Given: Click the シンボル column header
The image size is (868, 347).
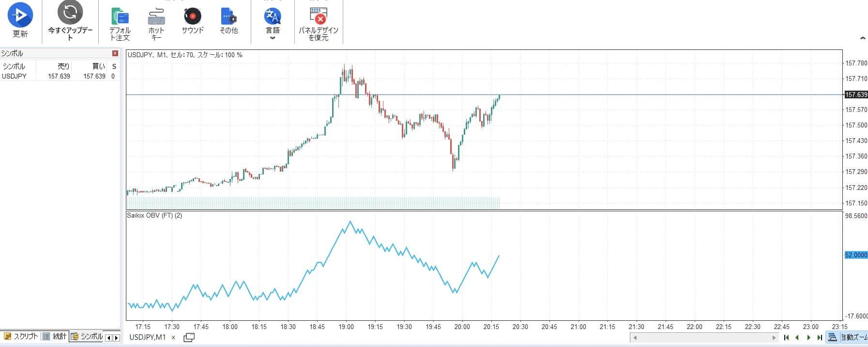Looking at the screenshot, I should click(x=14, y=66).
